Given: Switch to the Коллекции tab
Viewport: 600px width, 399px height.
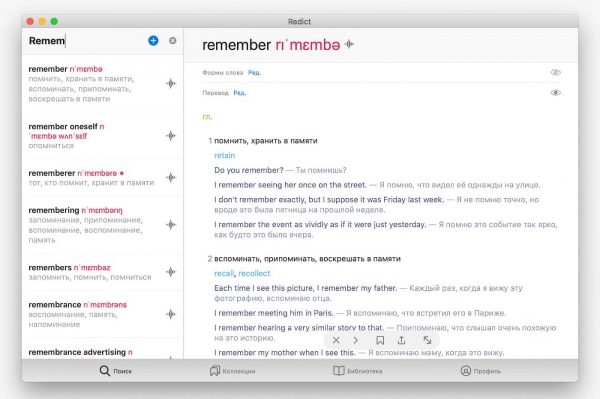Looking at the screenshot, I should [x=232, y=371].
